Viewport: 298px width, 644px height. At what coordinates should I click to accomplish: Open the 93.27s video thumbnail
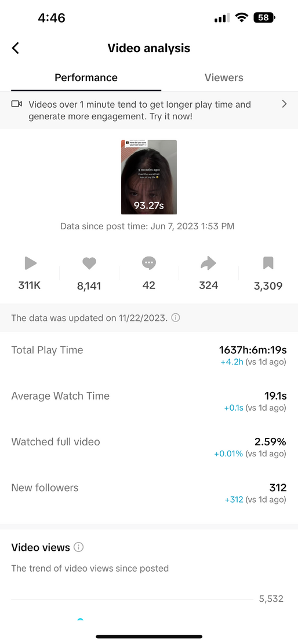click(x=149, y=177)
